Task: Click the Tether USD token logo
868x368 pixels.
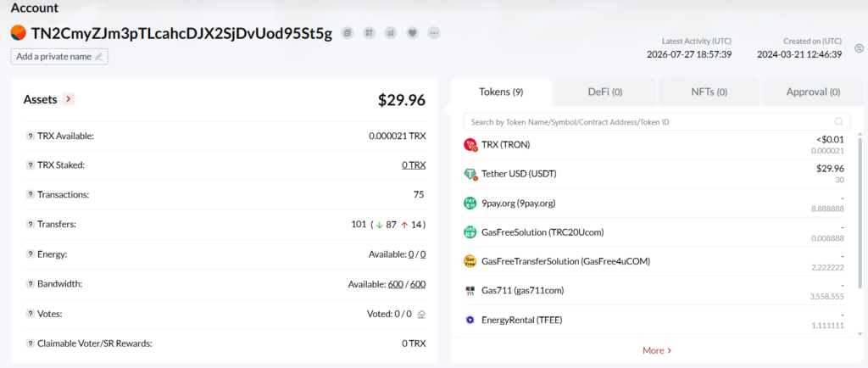Action: click(470, 175)
